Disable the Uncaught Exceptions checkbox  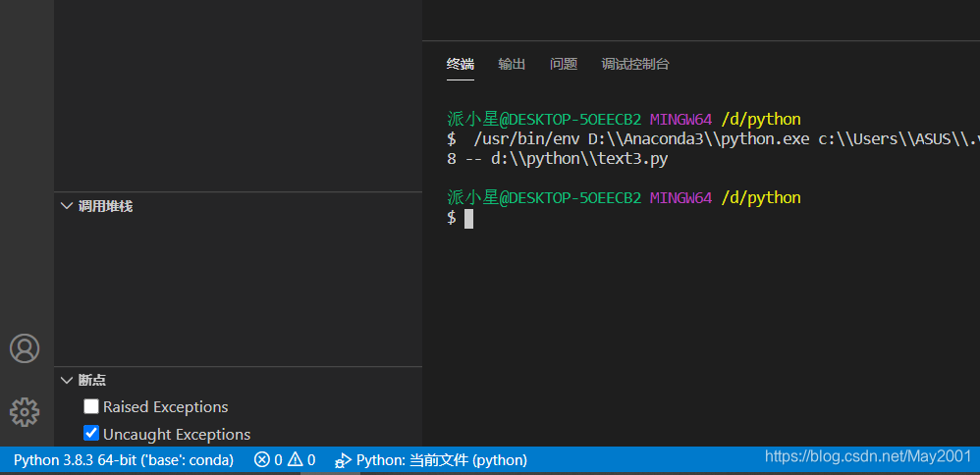[x=91, y=433]
